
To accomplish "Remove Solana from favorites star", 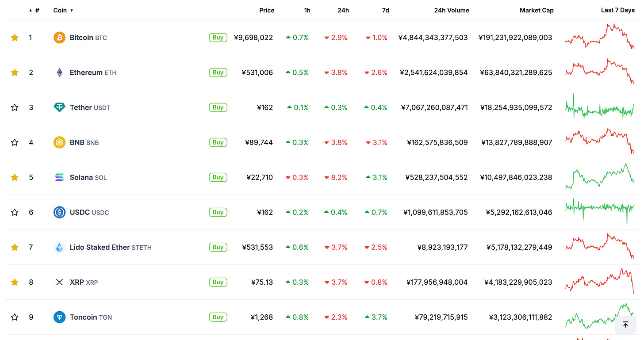I will coord(15,177).
